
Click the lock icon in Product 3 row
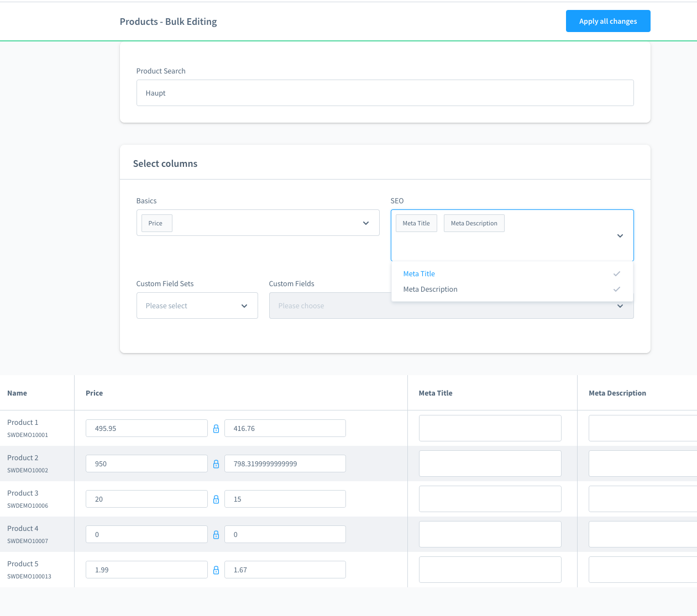tap(216, 499)
